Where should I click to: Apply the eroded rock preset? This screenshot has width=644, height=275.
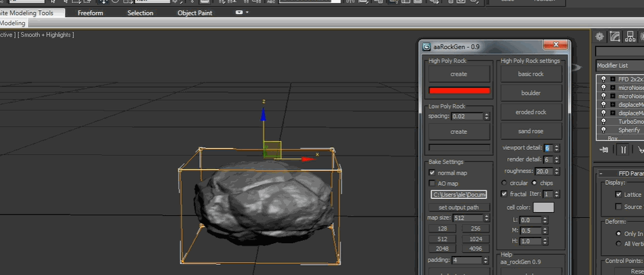tap(531, 112)
